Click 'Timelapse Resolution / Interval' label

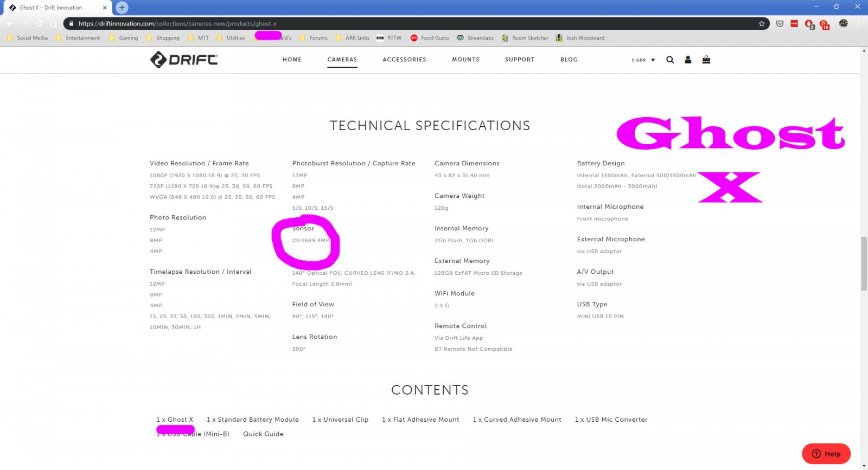click(x=201, y=272)
